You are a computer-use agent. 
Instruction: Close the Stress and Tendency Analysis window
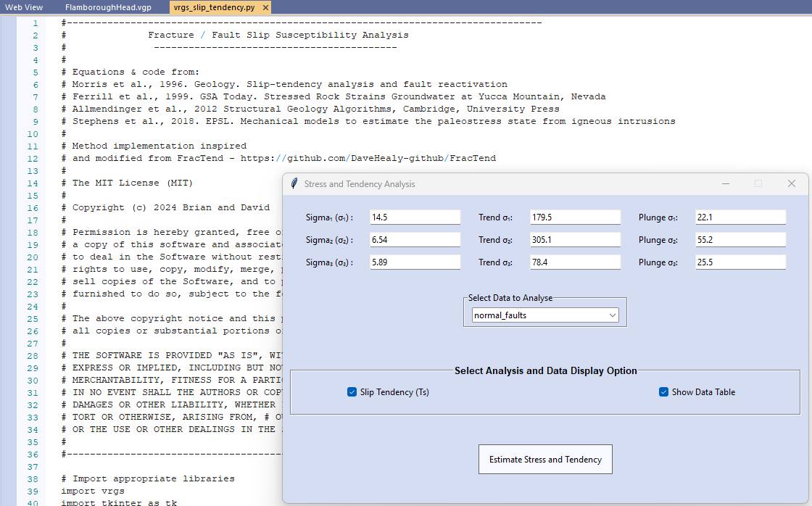pyautogui.click(x=791, y=183)
